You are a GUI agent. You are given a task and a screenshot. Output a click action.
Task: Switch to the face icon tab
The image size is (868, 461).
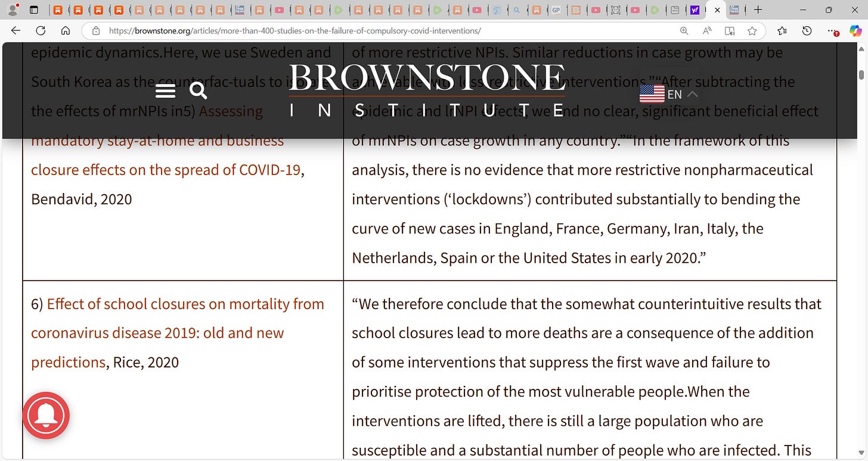click(x=616, y=10)
